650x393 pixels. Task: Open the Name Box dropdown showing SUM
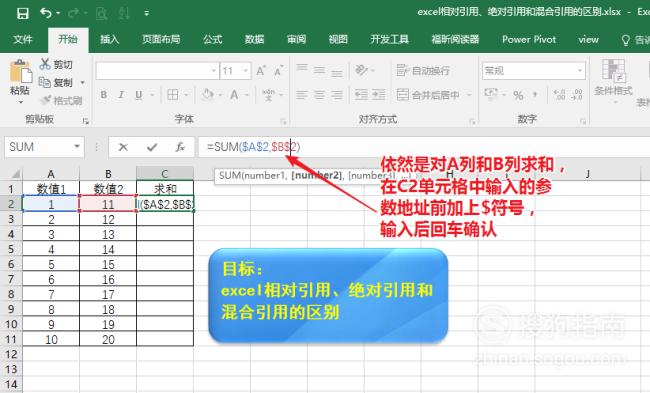pyautogui.click(x=77, y=146)
